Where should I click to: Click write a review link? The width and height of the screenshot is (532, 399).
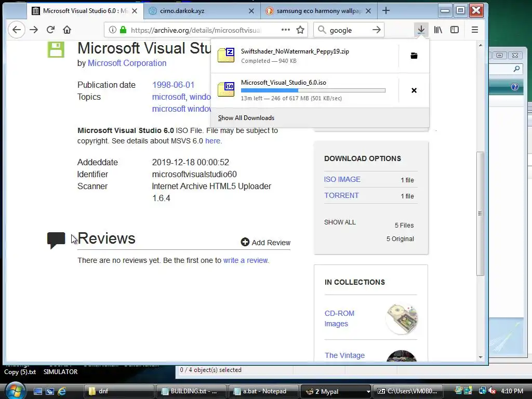pos(245,260)
